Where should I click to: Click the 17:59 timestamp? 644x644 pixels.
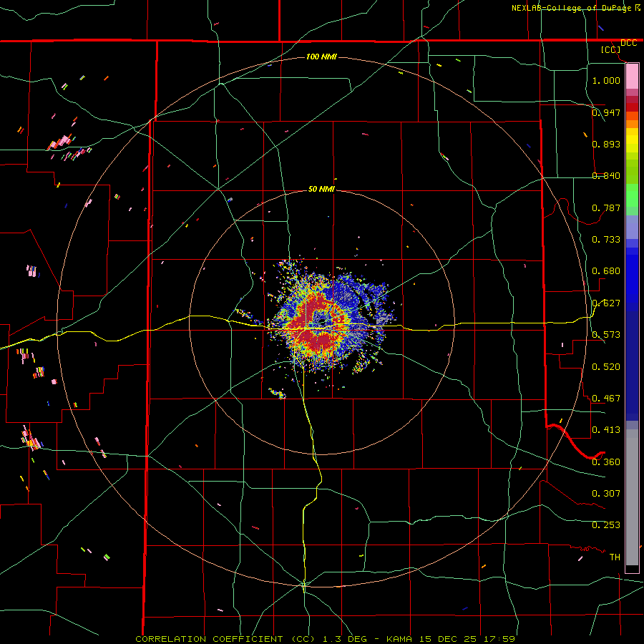(499, 639)
